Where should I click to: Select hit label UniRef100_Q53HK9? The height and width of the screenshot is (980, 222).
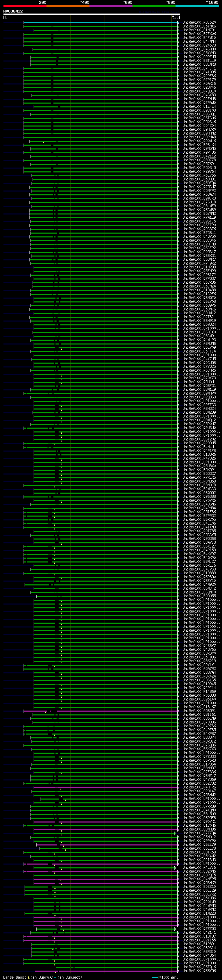199,883
